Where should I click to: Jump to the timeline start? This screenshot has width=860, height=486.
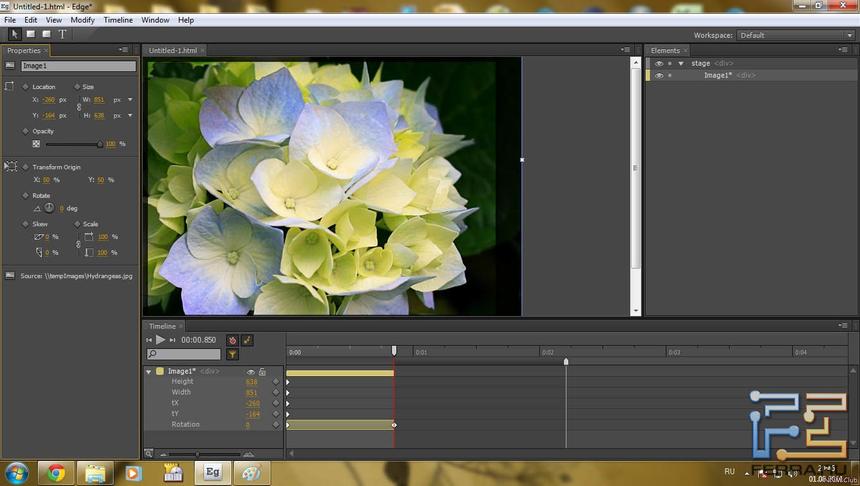[149, 340]
